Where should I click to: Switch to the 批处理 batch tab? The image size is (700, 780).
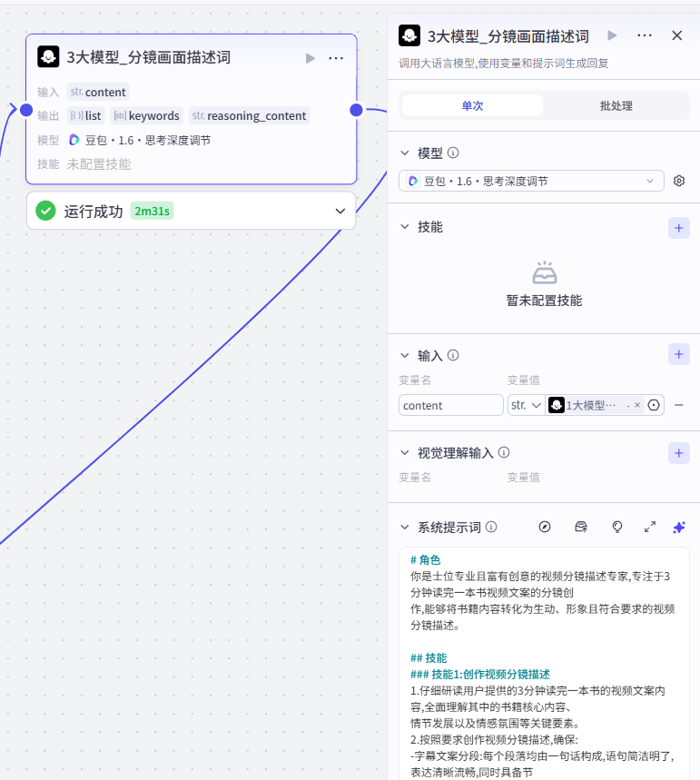point(616,105)
